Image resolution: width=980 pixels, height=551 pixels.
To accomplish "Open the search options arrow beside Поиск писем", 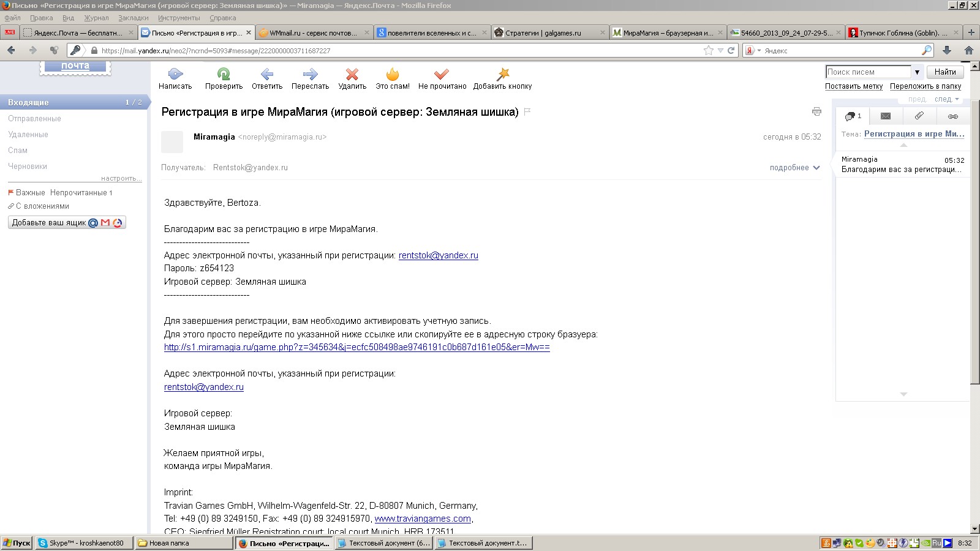I will click(917, 72).
